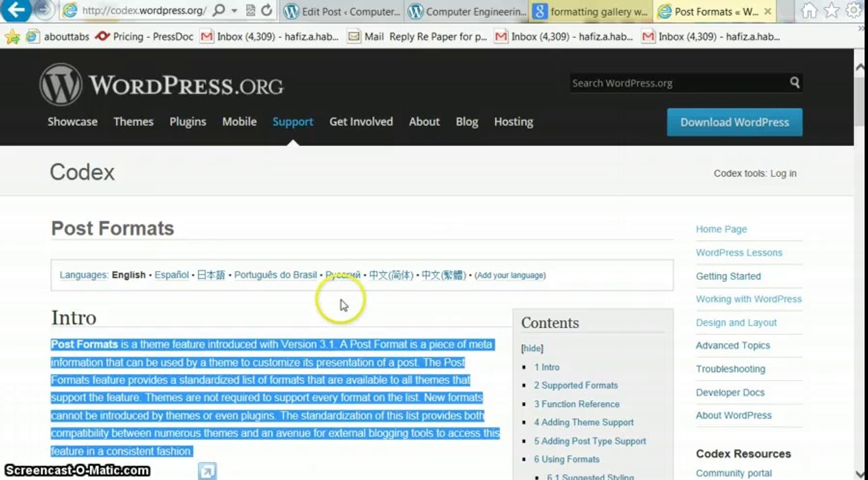Select the Português do Brasil language link

[276, 275]
